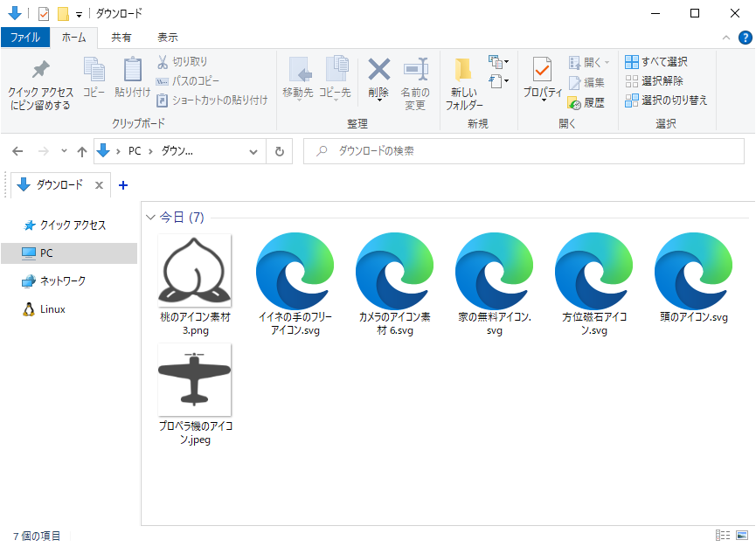
Task: Click すべて選択 (Select all) button
Action: (656, 62)
